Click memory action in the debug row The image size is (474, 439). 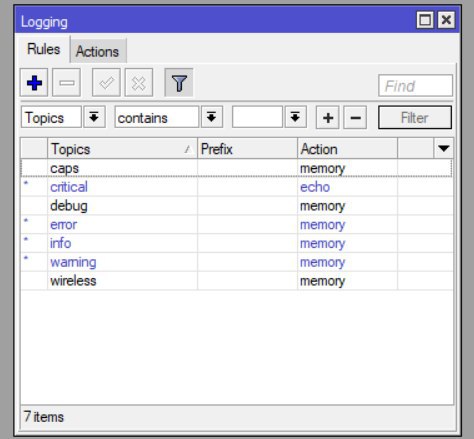pyautogui.click(x=347, y=206)
